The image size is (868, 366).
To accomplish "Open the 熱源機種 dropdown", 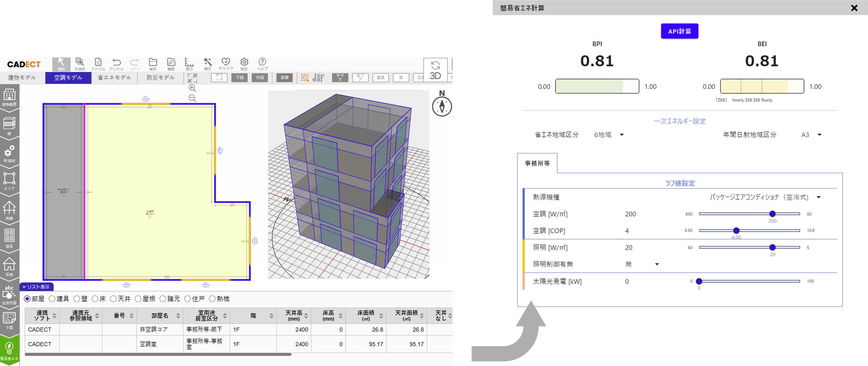I will [x=766, y=197].
